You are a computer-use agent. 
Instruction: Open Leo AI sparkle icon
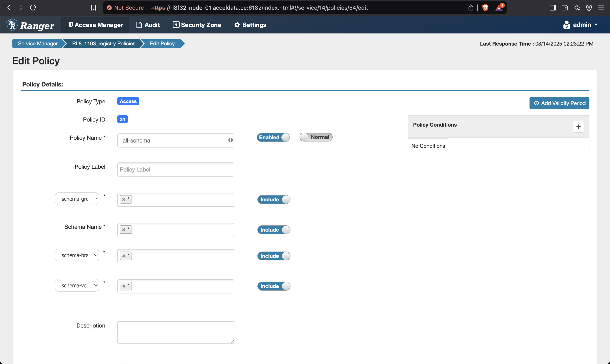pos(577,8)
